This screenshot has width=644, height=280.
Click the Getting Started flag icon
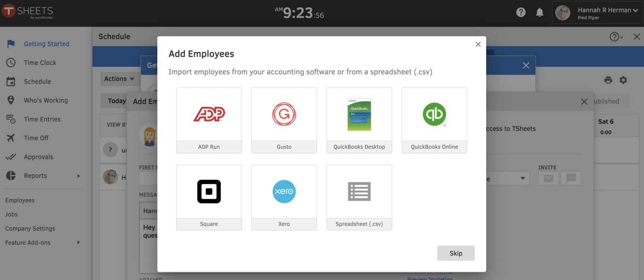[11, 44]
